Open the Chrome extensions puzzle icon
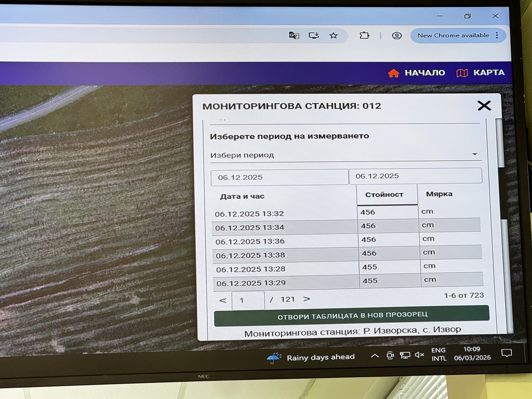Viewport: 532px width, 399px height. pos(364,36)
